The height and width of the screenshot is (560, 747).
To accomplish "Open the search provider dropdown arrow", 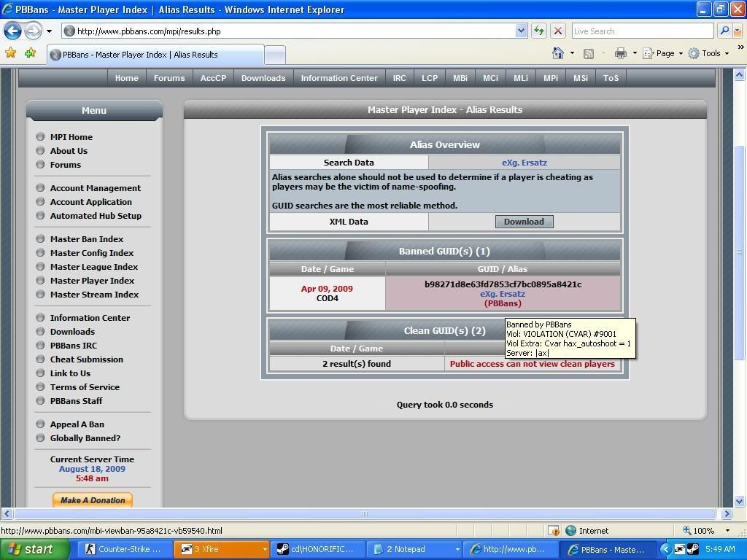I will [737, 31].
